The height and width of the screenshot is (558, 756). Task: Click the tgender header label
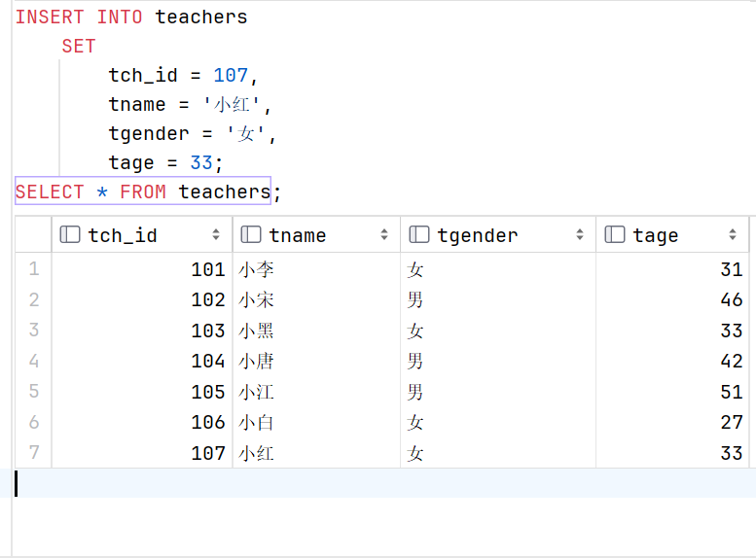click(x=478, y=235)
